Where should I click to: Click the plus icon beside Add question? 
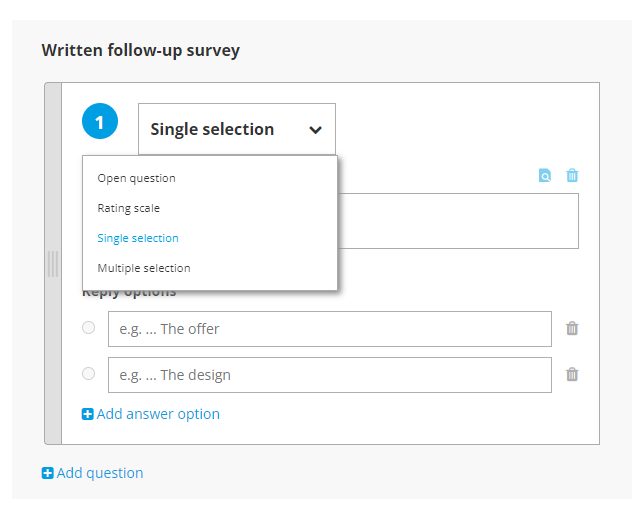tap(48, 473)
